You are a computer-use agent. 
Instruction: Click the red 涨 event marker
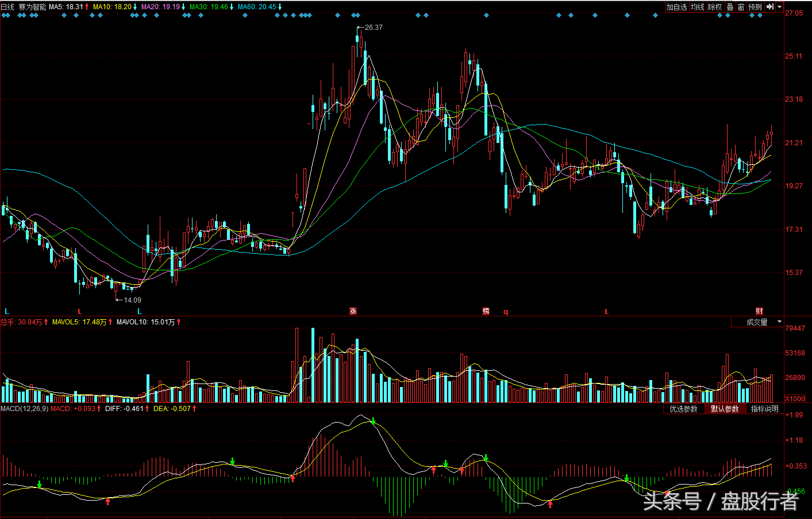tap(353, 311)
